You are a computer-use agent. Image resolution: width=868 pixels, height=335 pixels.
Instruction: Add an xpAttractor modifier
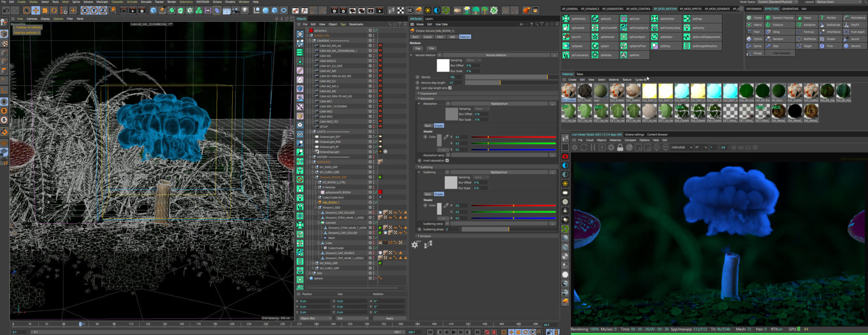pos(575,19)
